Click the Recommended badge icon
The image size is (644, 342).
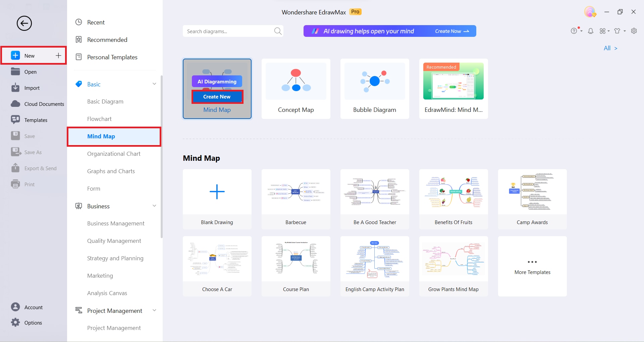tap(79, 40)
